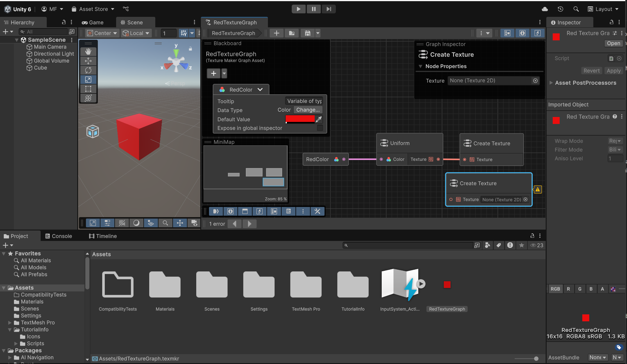Collapse the Node Properties section

coord(421,66)
